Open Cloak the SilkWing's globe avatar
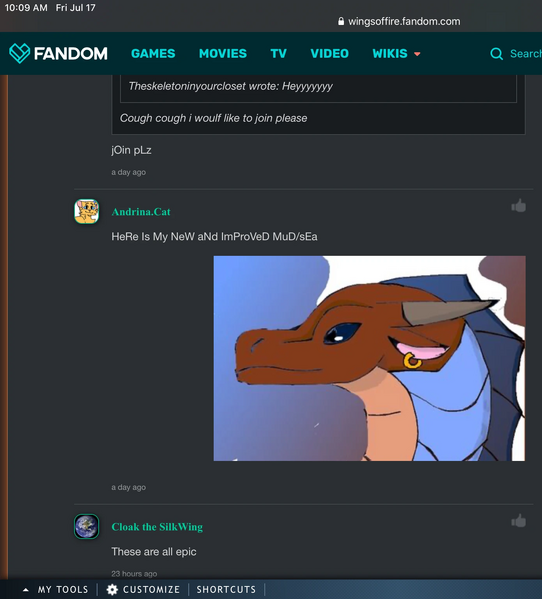 click(86, 526)
